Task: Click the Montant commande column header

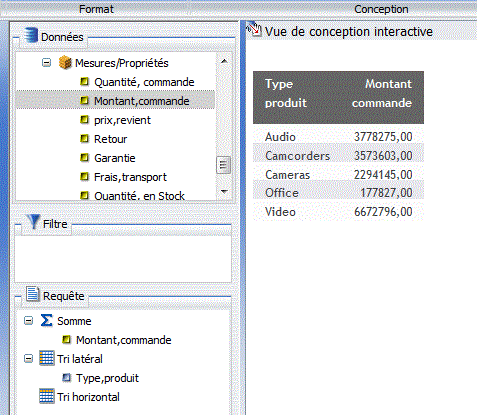Action: [x=382, y=94]
